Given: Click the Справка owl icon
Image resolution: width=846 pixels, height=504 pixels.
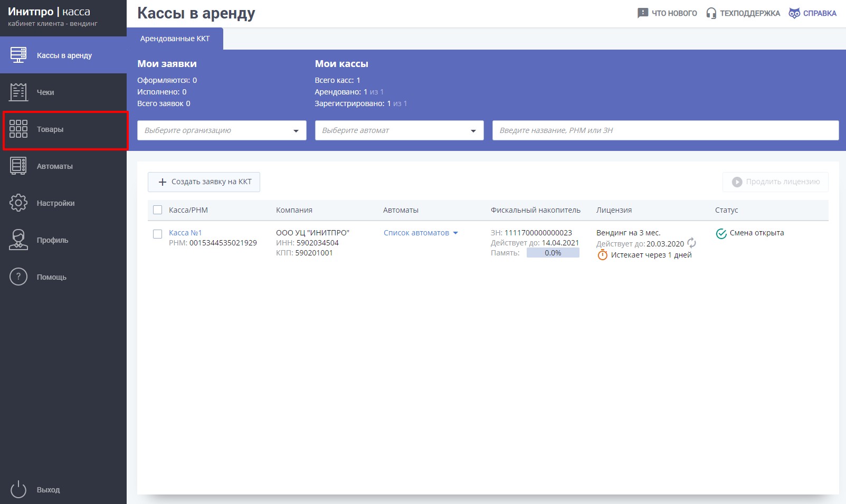Looking at the screenshot, I should click(x=794, y=13).
